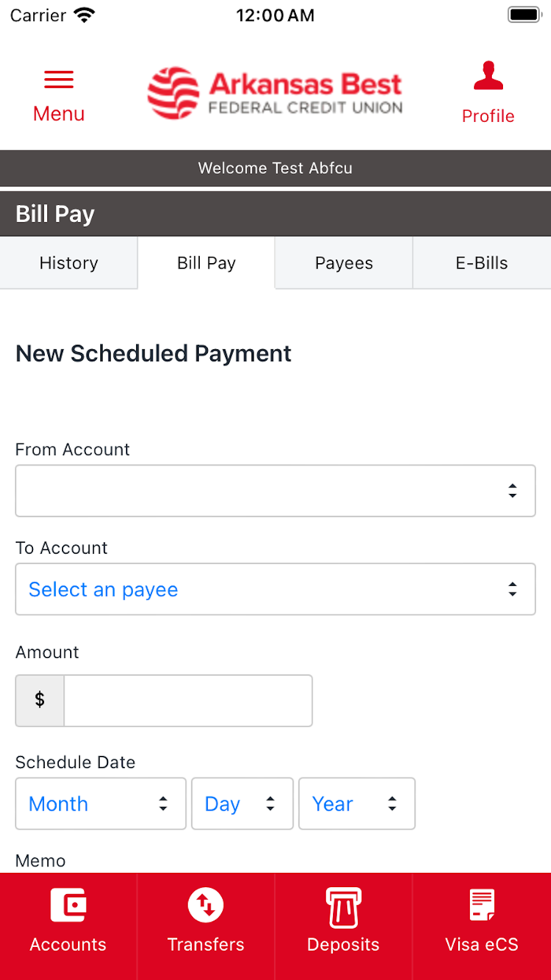This screenshot has height=980, width=551.
Task: Switch to the History tab
Action: [68, 262]
